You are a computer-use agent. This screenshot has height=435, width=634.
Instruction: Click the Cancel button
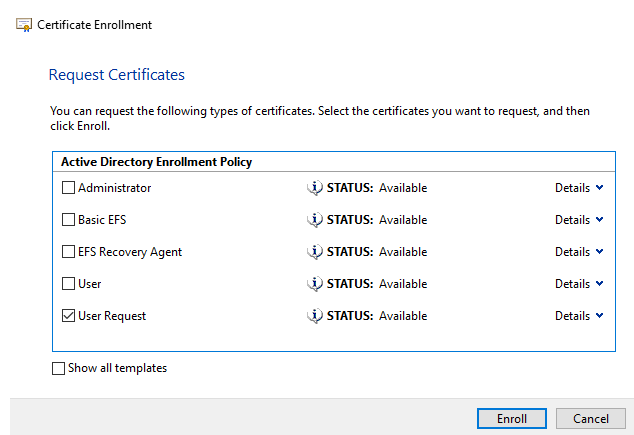[590, 418]
